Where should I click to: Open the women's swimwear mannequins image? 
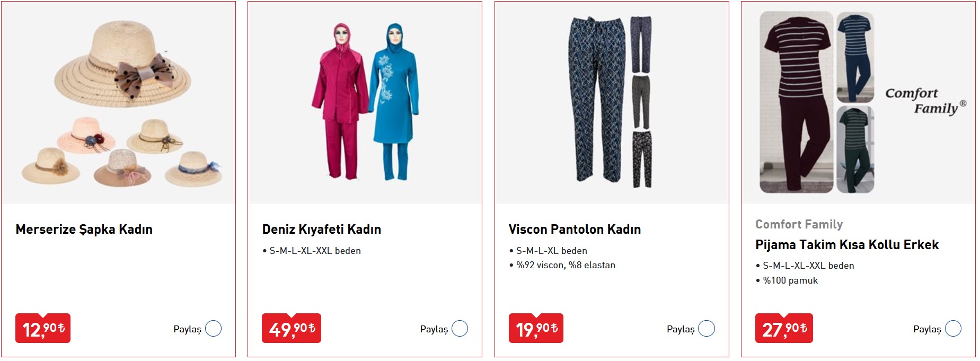pyautogui.click(x=365, y=102)
